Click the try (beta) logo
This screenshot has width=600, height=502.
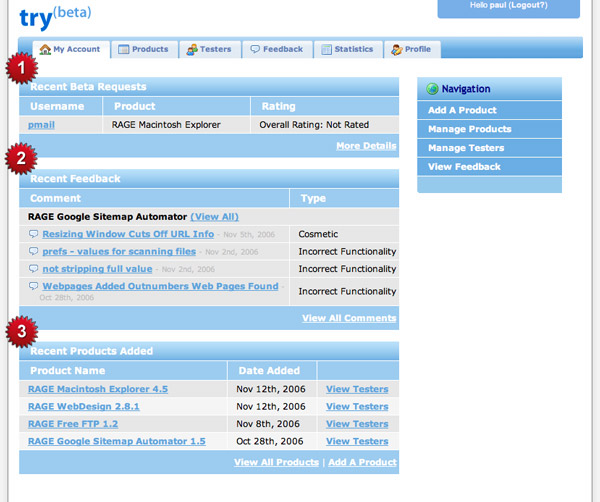(55, 17)
